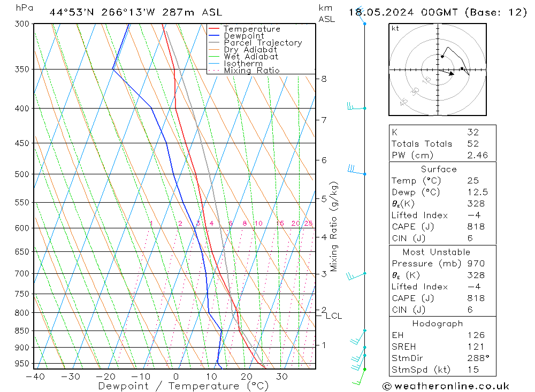Click the Hodograph section heading in table
This screenshot has width=535, height=392.
(438, 324)
